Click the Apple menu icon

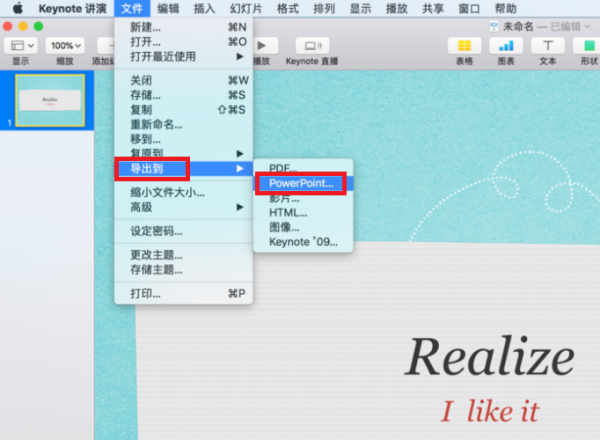click(x=17, y=8)
